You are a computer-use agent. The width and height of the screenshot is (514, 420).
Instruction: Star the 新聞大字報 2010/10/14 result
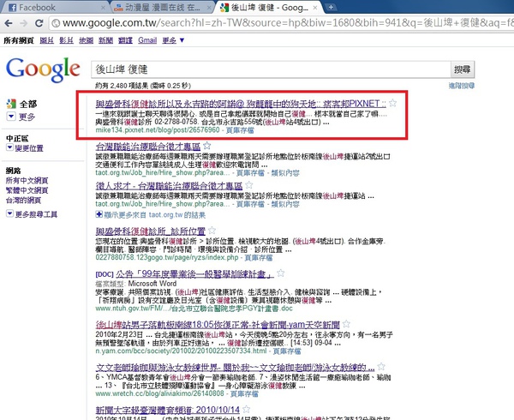[x=247, y=409]
